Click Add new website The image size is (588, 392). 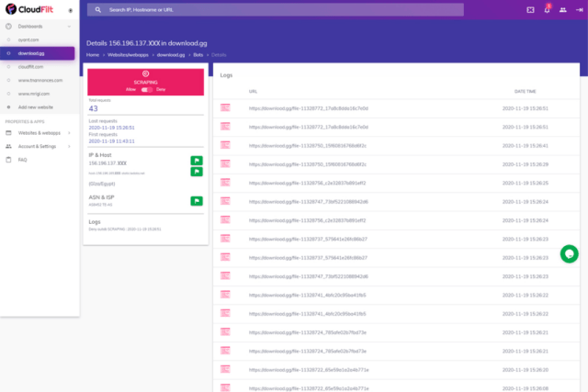(x=39, y=107)
